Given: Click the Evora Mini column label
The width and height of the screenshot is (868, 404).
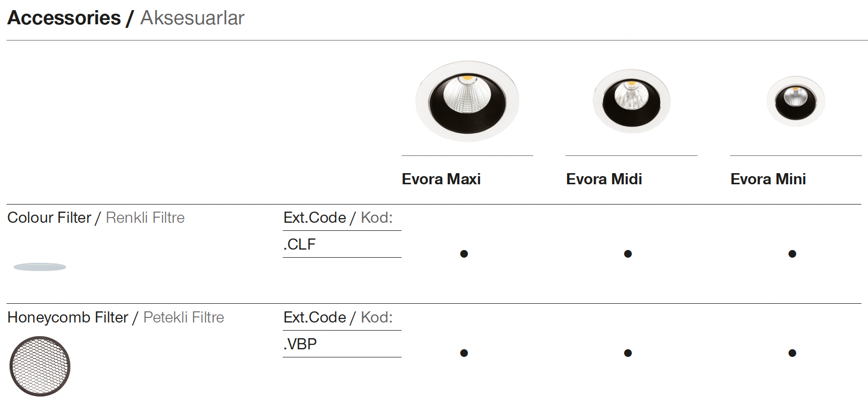Looking at the screenshot, I should pos(768,179).
